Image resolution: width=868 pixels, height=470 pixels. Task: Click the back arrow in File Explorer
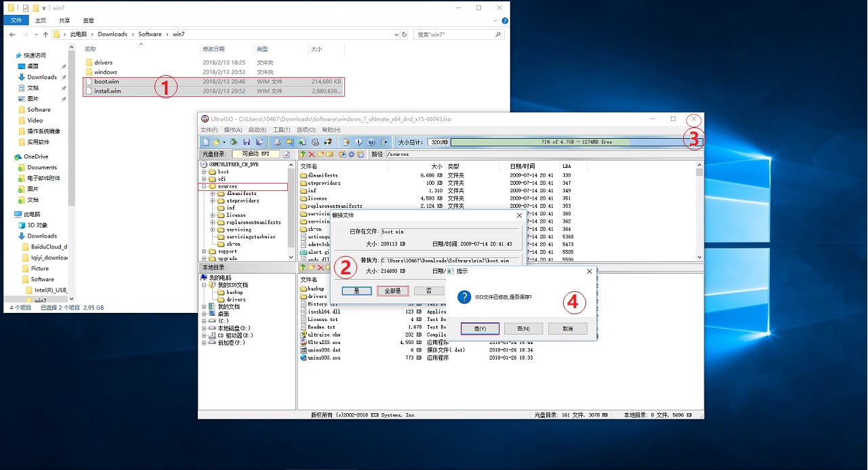pyautogui.click(x=14, y=34)
